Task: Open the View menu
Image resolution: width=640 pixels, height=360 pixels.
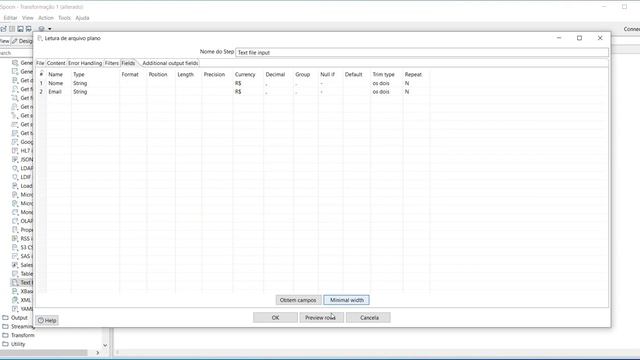Action: coord(27,18)
